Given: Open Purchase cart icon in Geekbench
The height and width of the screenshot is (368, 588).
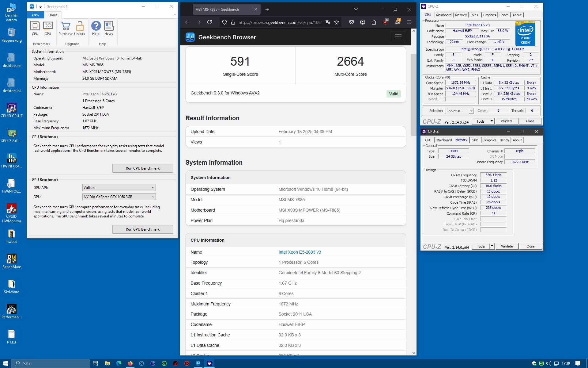Looking at the screenshot, I should tap(66, 29).
